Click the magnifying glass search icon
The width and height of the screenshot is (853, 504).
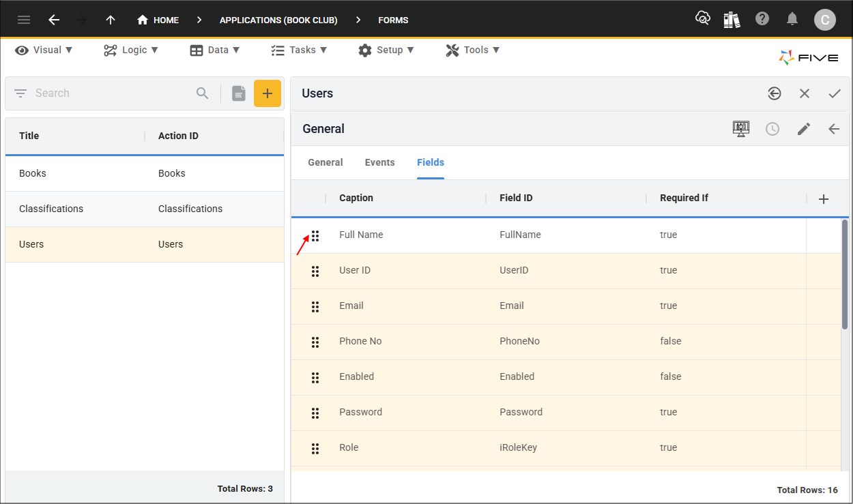[x=203, y=93]
